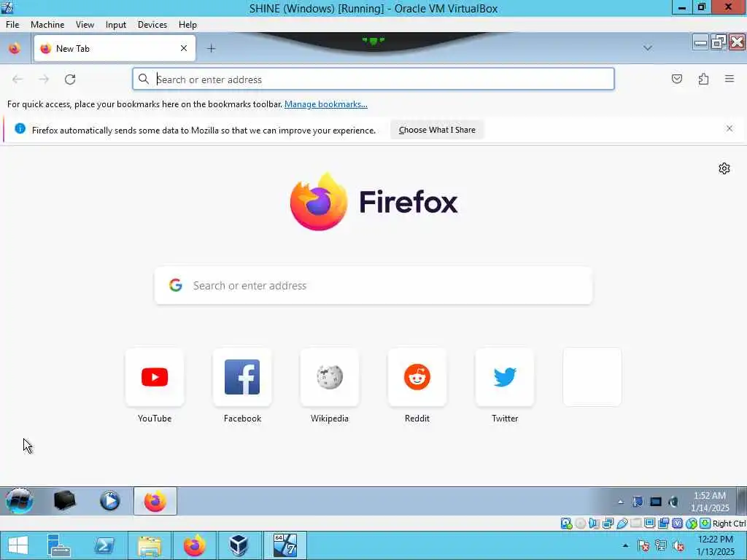
Task: Open guest volume speaker tray icon
Action: (x=673, y=502)
